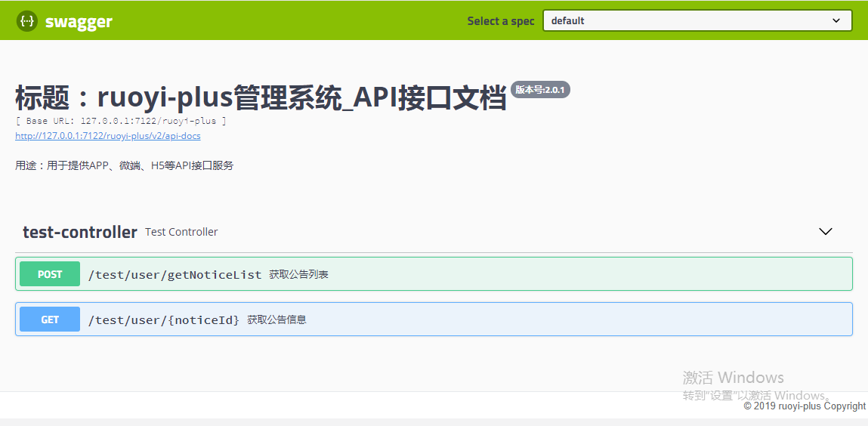Click the Test Controller description text
The width and height of the screenshot is (868, 426).
click(181, 232)
